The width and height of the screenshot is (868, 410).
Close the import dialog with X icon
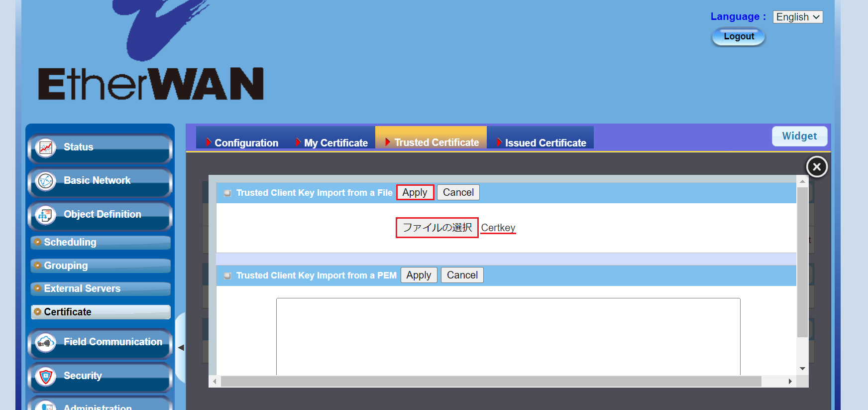[x=817, y=167]
